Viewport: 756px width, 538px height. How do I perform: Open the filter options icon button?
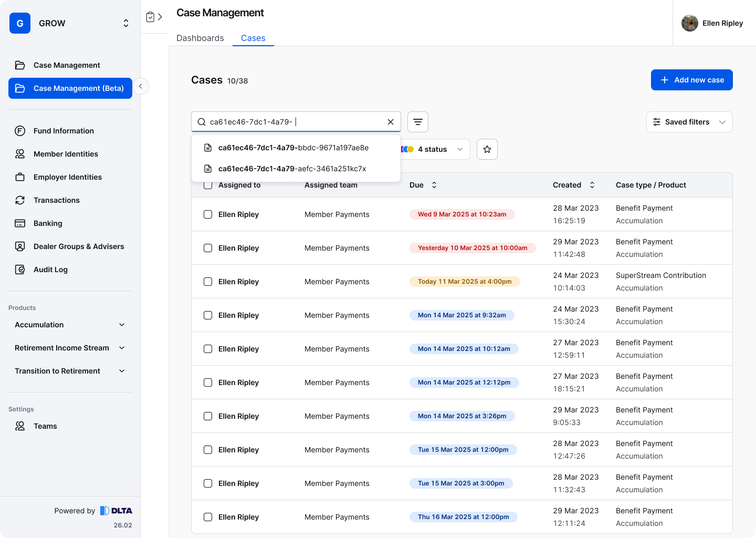(418, 122)
